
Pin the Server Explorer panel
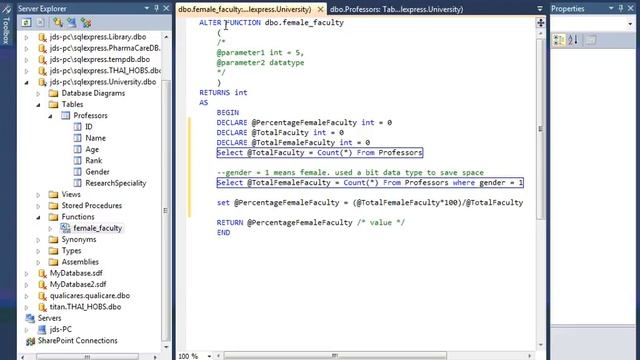pos(156,8)
